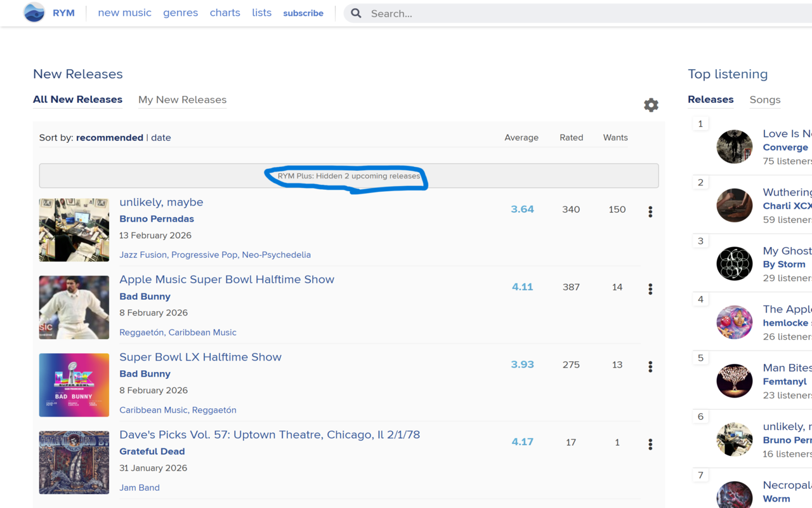The image size is (812, 508).
Task: Select the Releases tab in Top listening
Action: pyautogui.click(x=710, y=100)
